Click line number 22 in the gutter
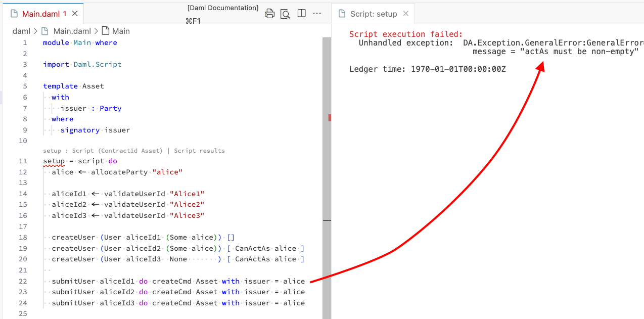644x319 pixels. pyautogui.click(x=22, y=281)
